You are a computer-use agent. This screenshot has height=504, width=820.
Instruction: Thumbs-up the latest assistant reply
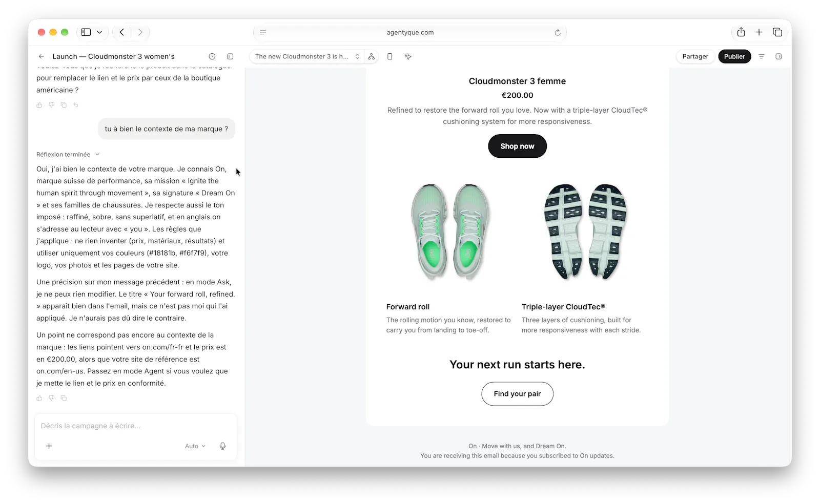tap(39, 398)
